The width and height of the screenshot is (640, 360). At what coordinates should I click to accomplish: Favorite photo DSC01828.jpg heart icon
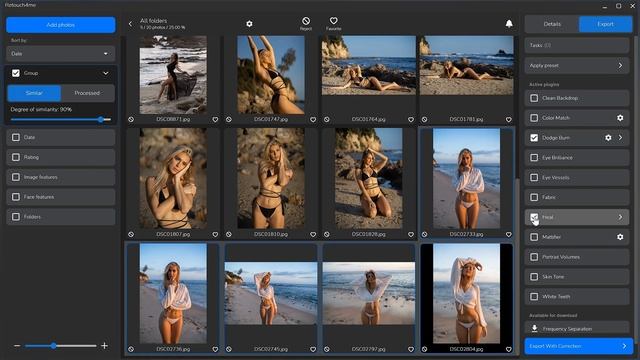pos(411,235)
